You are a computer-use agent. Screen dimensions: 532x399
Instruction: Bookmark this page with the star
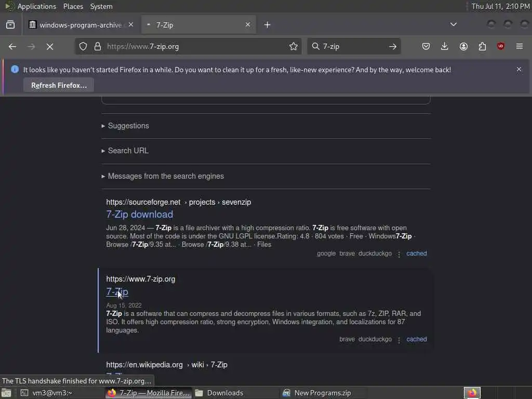coord(294,46)
